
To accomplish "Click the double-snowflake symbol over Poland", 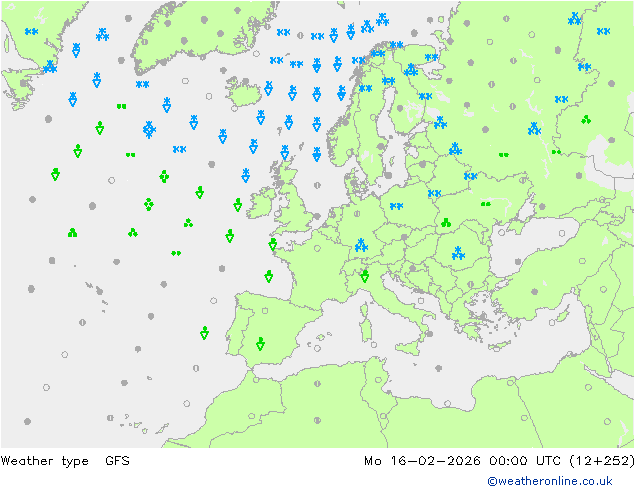I will coord(396,206).
